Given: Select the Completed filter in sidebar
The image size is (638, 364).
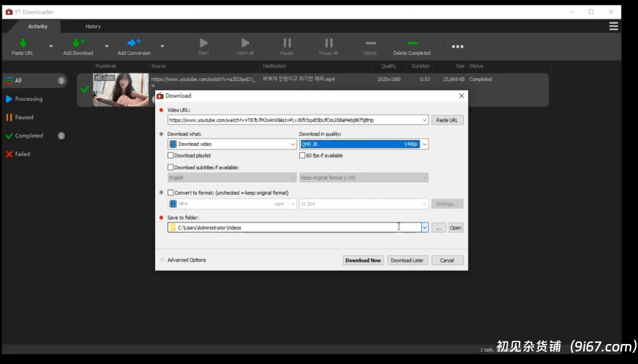Looking at the screenshot, I should 29,136.
